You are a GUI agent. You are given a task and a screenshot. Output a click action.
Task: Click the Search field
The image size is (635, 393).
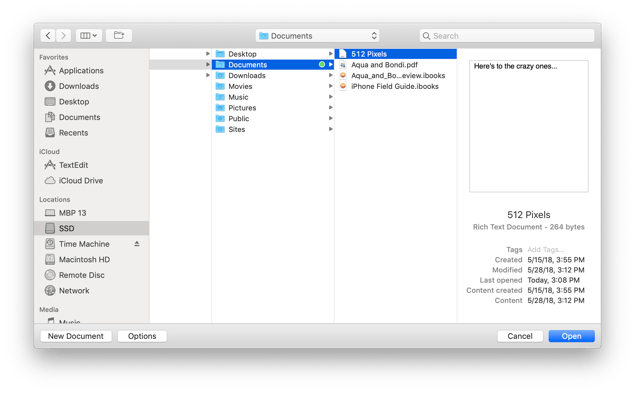507,36
